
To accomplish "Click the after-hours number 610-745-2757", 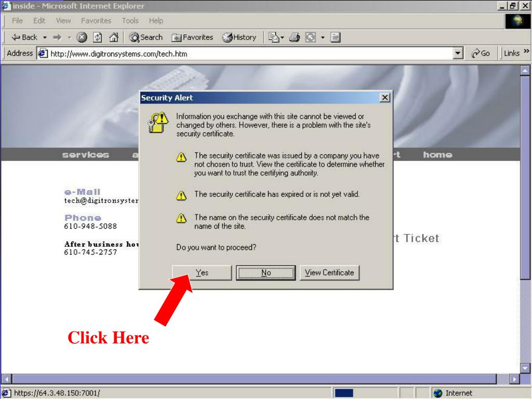I will point(90,252).
